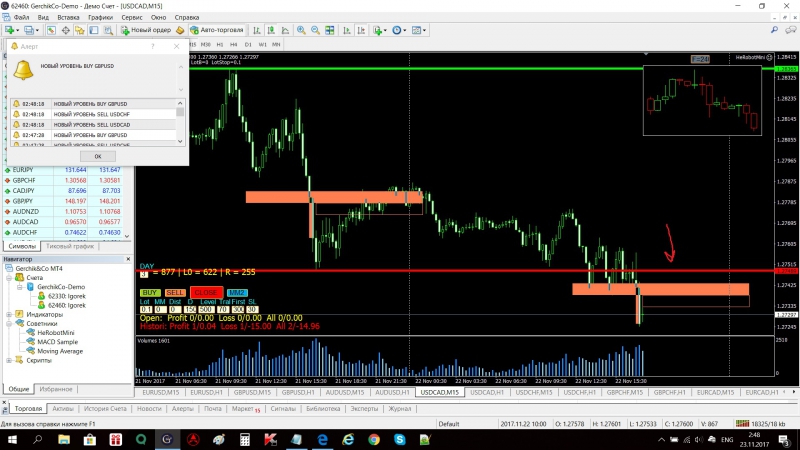Toggle the Авто-торговля button

pyautogui.click(x=217, y=30)
